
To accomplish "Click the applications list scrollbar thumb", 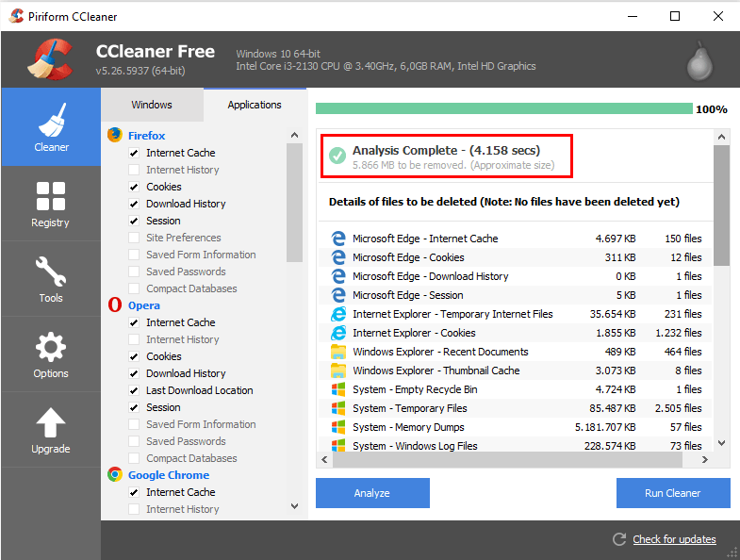I will (x=294, y=203).
